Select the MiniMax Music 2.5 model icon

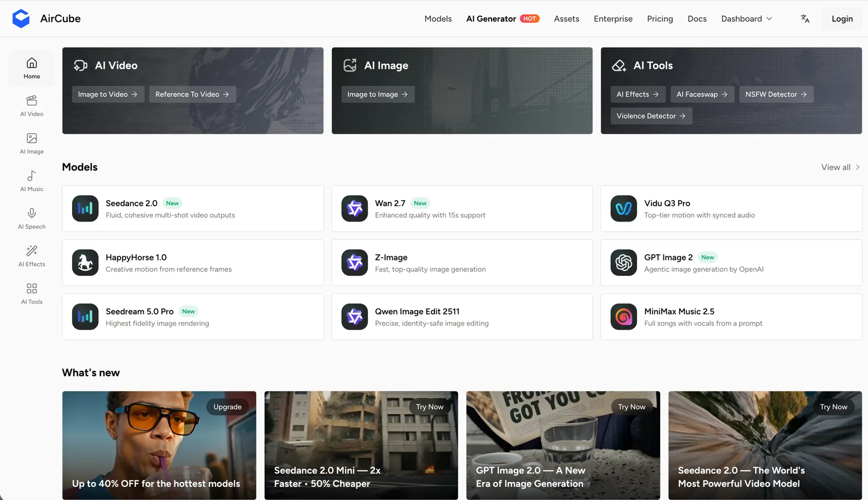pos(624,317)
